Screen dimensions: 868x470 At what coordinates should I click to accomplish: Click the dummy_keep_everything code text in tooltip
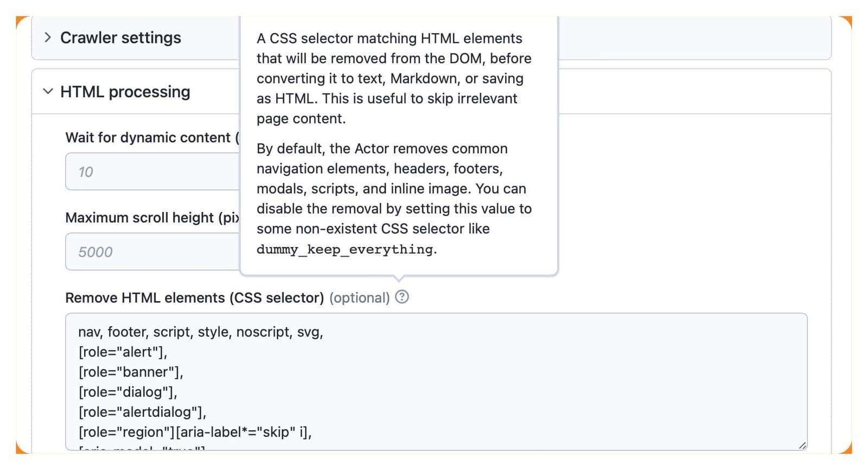click(x=345, y=249)
